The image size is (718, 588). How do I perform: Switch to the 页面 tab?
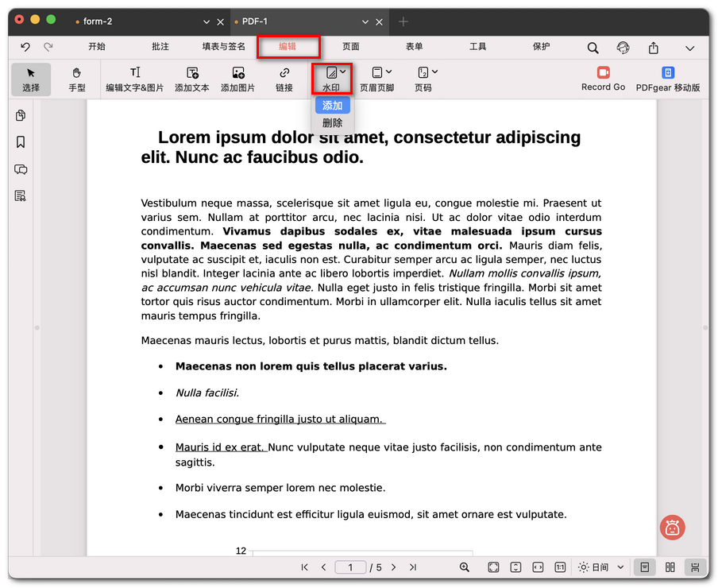tap(351, 46)
